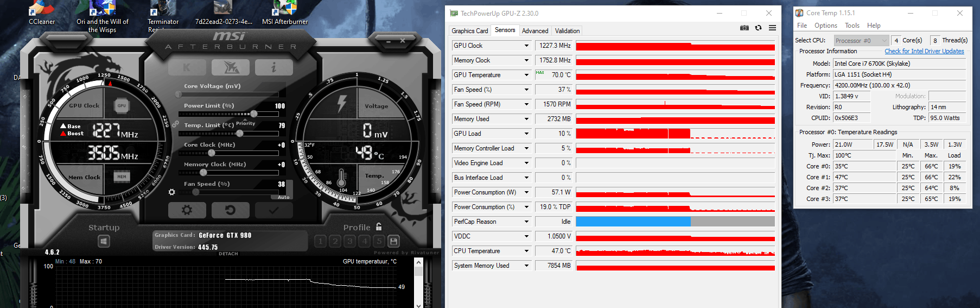Select profile slot 2 in Afterburner

coord(335,241)
